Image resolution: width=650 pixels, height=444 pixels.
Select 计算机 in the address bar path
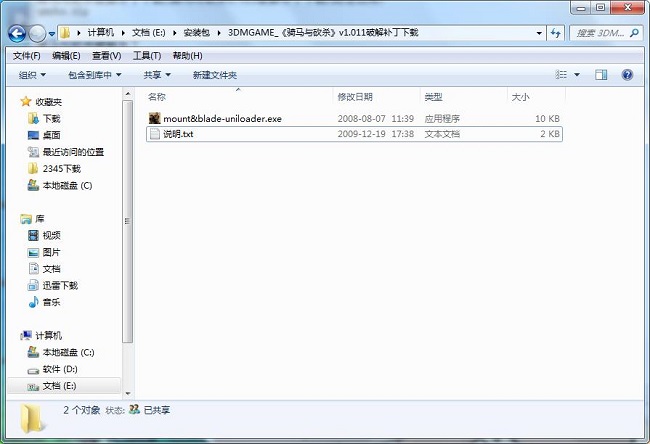coord(100,32)
